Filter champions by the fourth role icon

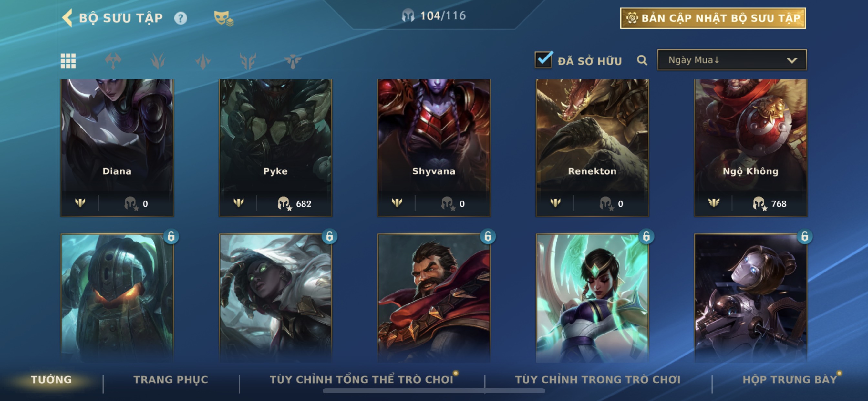[x=248, y=61]
